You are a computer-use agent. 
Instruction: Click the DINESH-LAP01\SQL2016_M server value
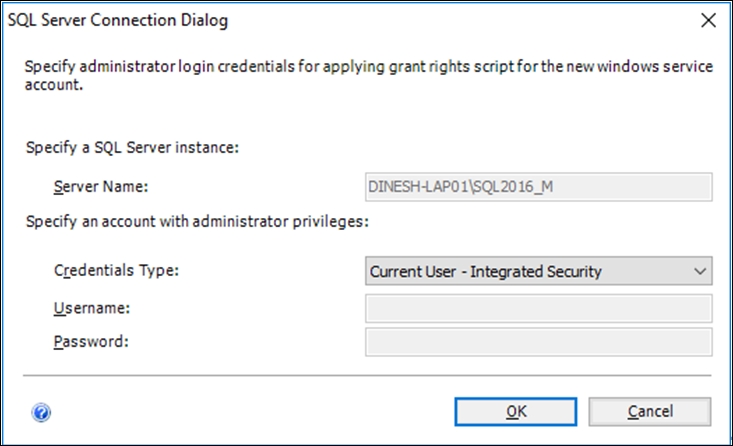click(x=460, y=187)
